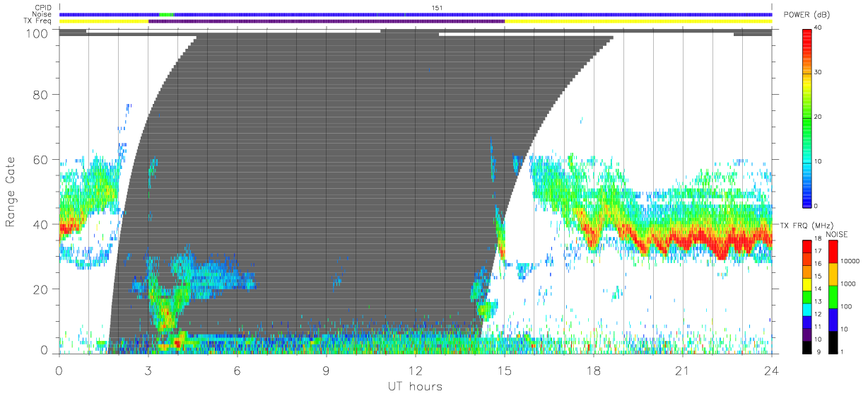Viewport: 868px width, 401px height.
Task: Click the purple segment of TX Freq bar
Action: click(327, 21)
